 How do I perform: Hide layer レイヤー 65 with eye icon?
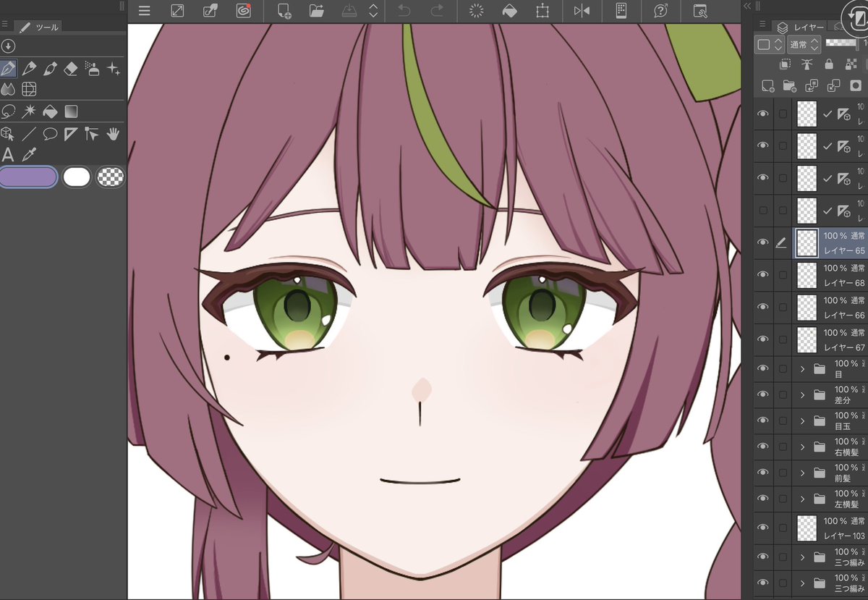pos(762,242)
